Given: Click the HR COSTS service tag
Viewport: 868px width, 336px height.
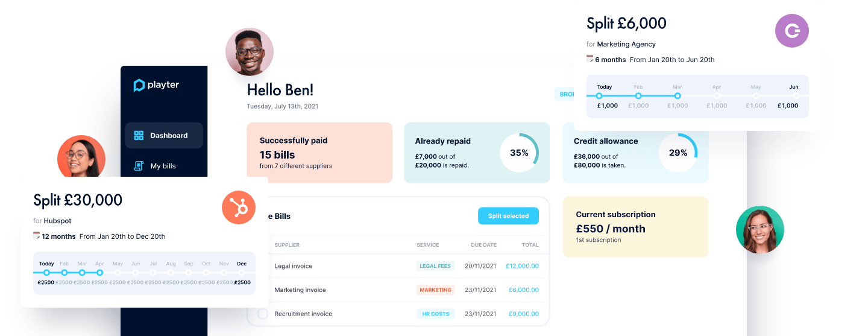Looking at the screenshot, I should coord(435,314).
